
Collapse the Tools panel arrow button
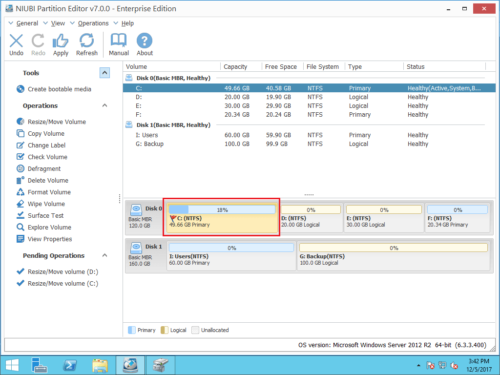point(105,73)
